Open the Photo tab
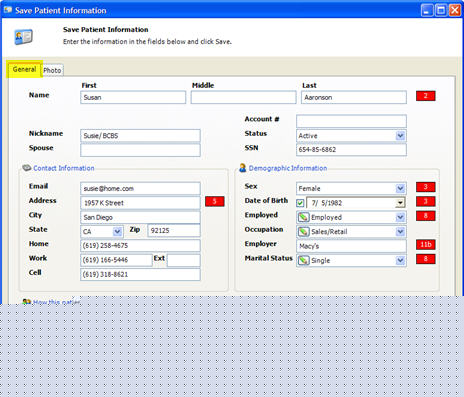This screenshot has width=464, height=397. (52, 70)
